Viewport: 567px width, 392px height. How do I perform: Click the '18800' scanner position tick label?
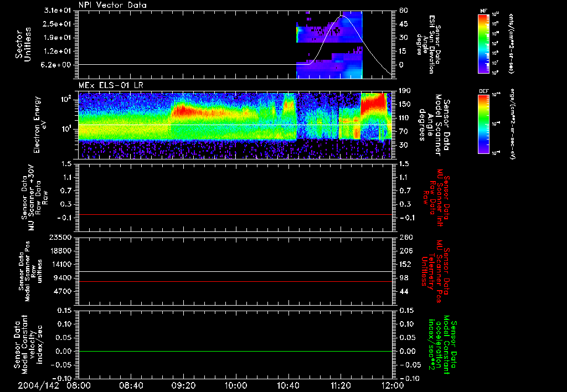60,251
